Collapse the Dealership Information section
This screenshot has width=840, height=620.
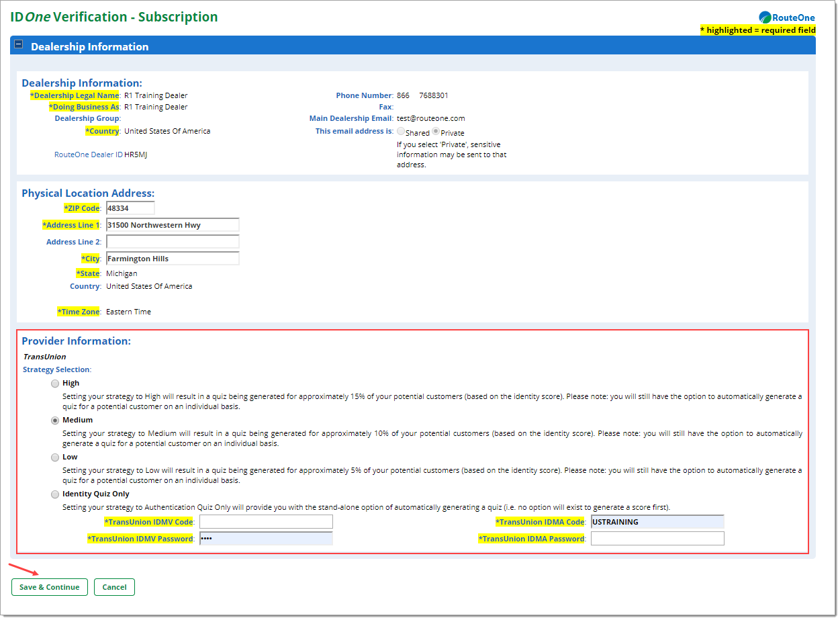click(19, 45)
